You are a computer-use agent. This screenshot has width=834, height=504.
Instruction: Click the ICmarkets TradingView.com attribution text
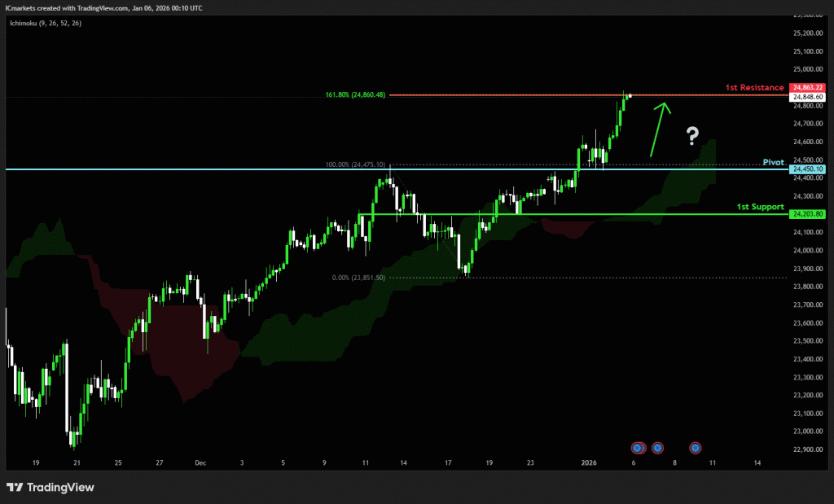coord(104,7)
